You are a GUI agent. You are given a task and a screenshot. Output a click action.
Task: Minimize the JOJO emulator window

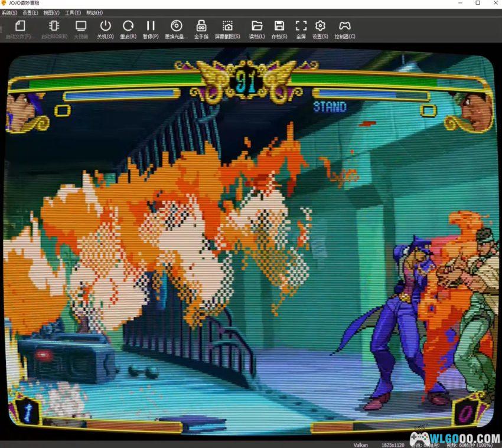point(461,3)
